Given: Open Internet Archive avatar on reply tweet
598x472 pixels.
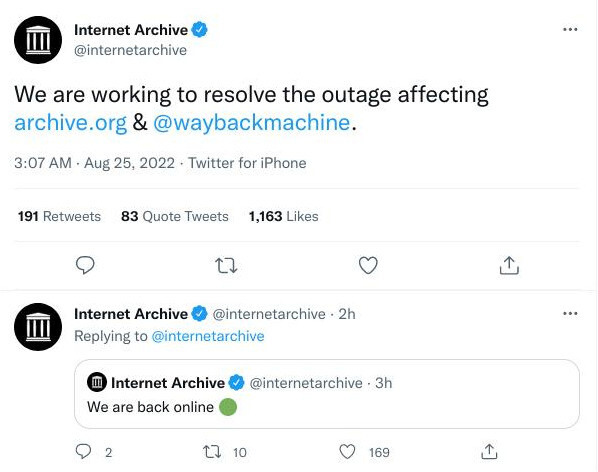Looking at the screenshot, I should click(38, 327).
